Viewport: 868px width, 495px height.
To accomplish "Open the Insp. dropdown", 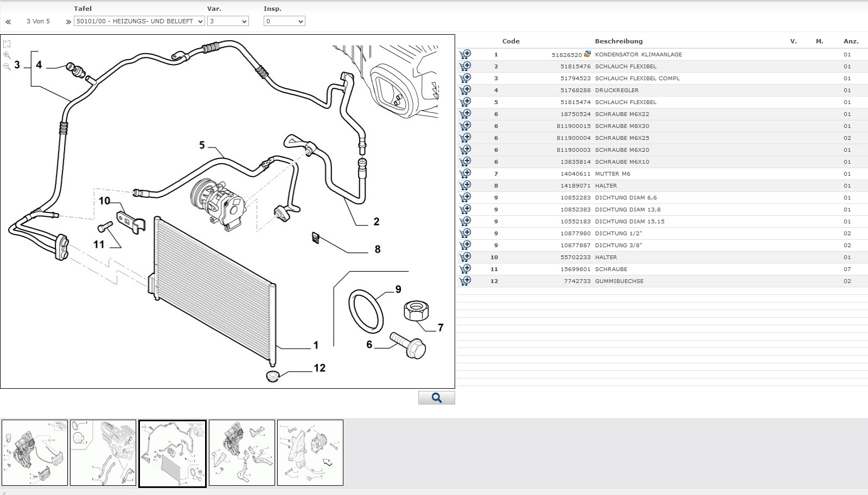I will [x=284, y=21].
